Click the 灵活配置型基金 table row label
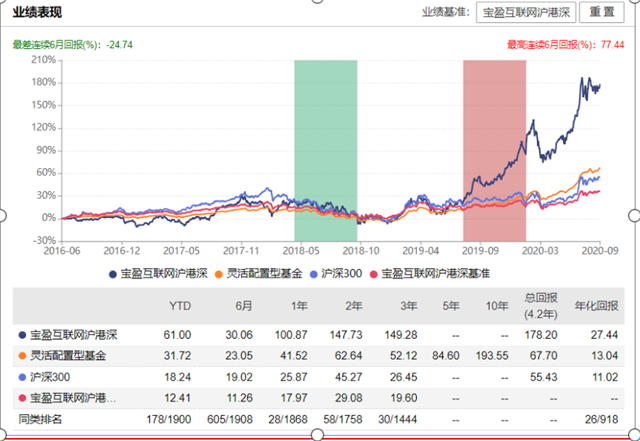This screenshot has width=640, height=441. [x=68, y=356]
